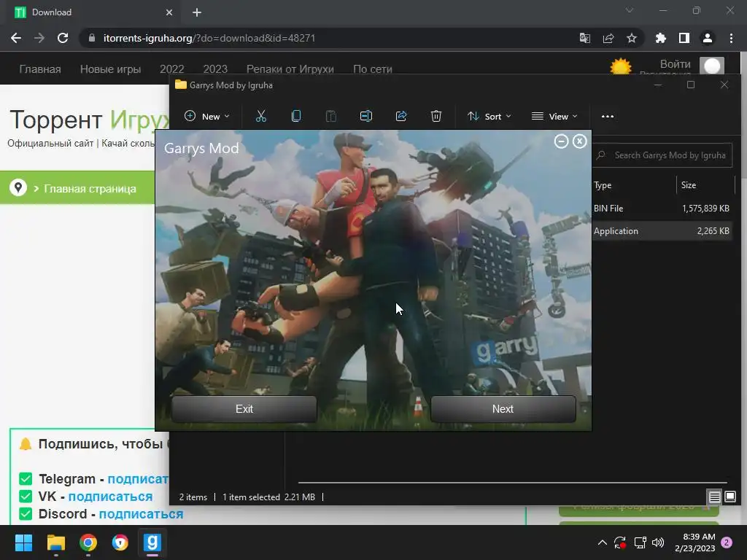Click the VK подписаться link
The width and height of the screenshot is (747, 560).
click(111, 497)
